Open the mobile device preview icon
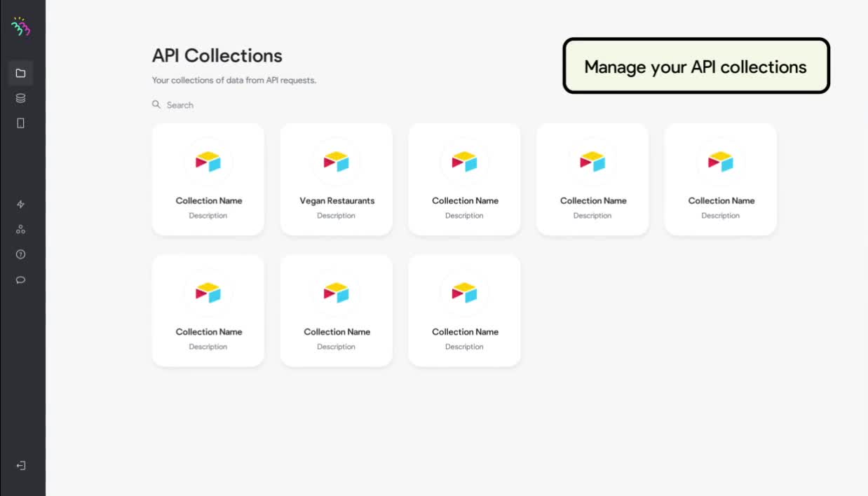Image resolution: width=868 pixels, height=496 pixels. (x=21, y=123)
